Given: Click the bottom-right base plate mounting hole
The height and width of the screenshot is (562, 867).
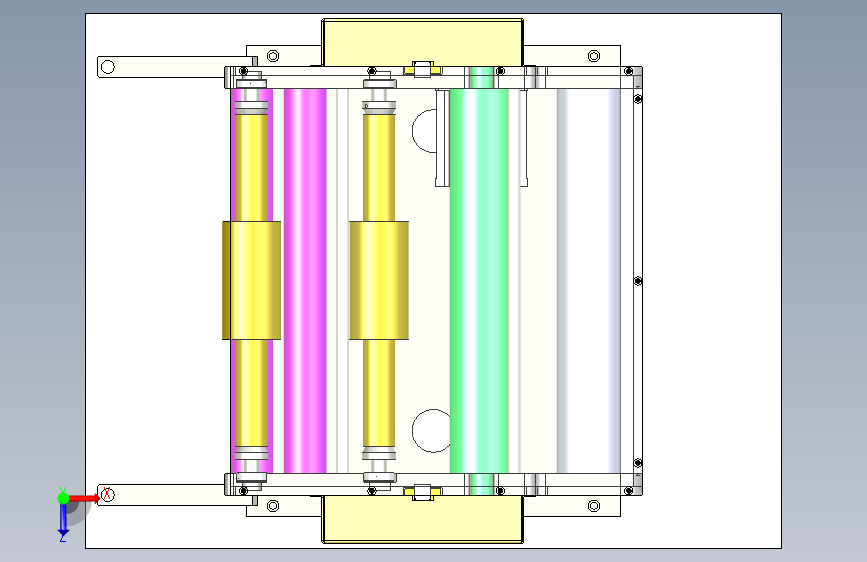Looking at the screenshot, I should pos(594,506).
